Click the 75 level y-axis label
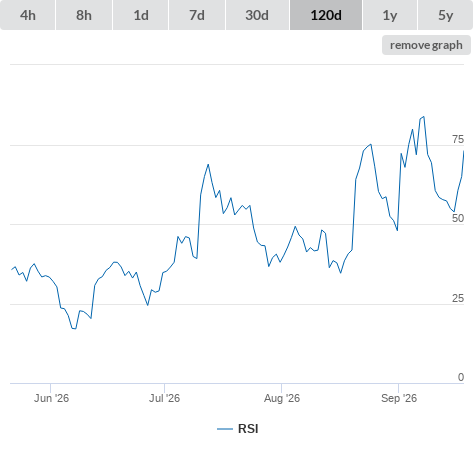 coord(458,139)
